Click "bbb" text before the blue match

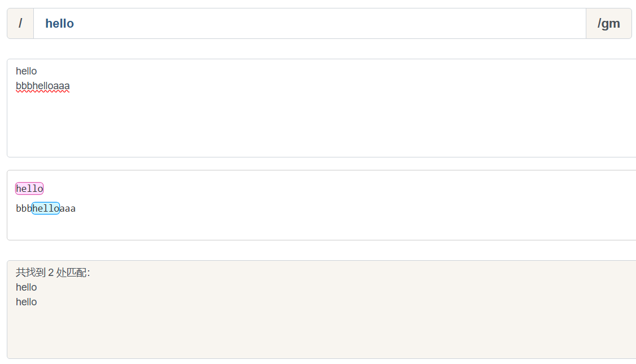coord(24,208)
